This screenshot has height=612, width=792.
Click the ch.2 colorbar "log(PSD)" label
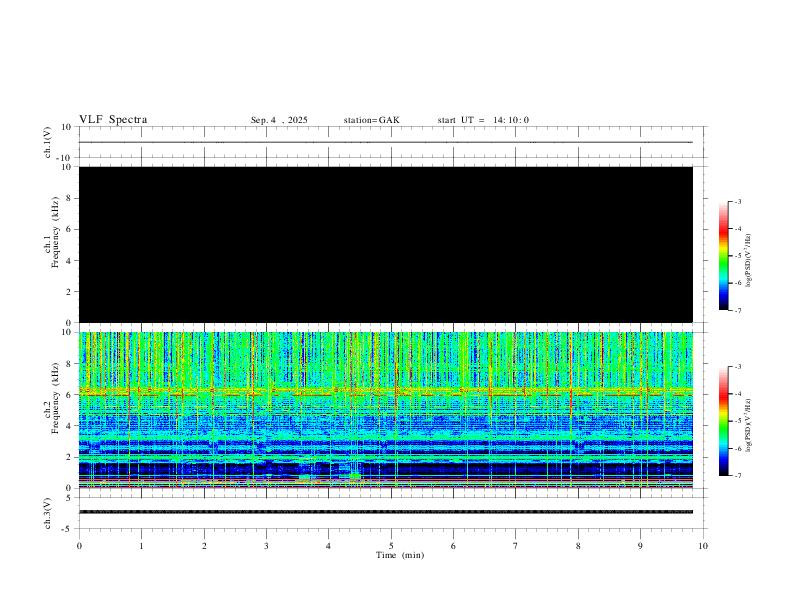[x=748, y=425]
